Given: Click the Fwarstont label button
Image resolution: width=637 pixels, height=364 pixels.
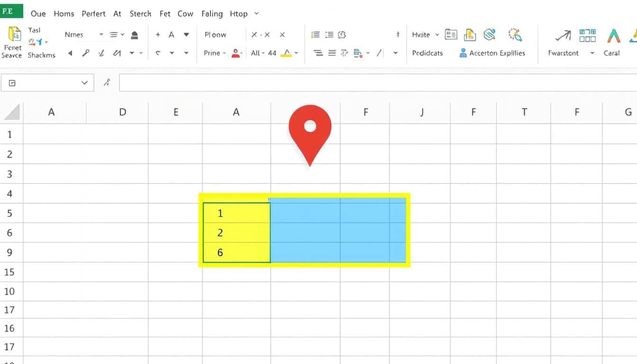Looking at the screenshot, I should (x=564, y=53).
